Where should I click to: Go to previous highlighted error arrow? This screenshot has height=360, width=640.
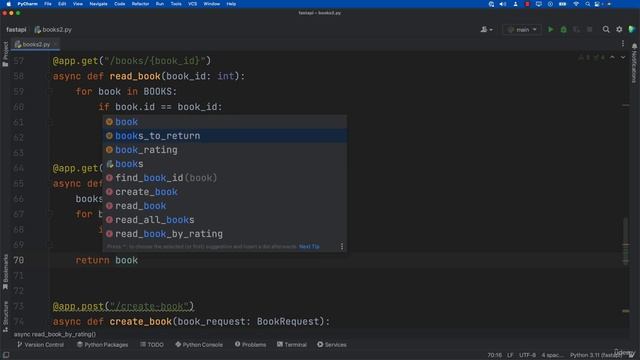(612, 58)
